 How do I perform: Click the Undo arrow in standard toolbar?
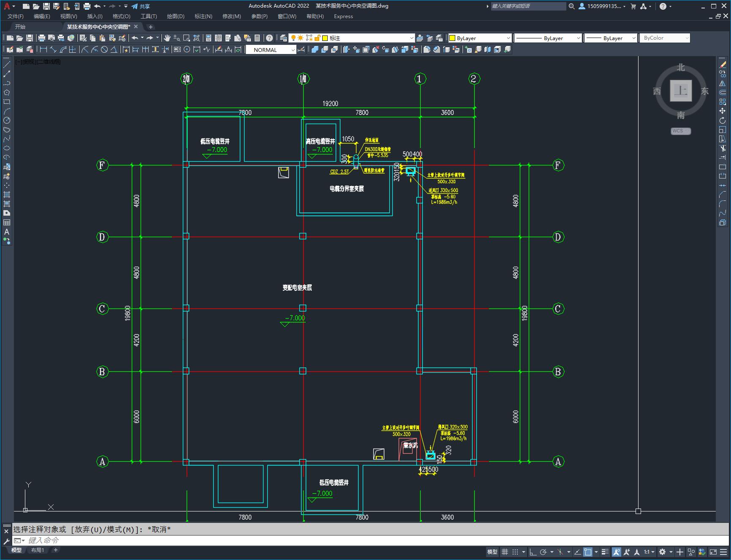tap(135, 38)
